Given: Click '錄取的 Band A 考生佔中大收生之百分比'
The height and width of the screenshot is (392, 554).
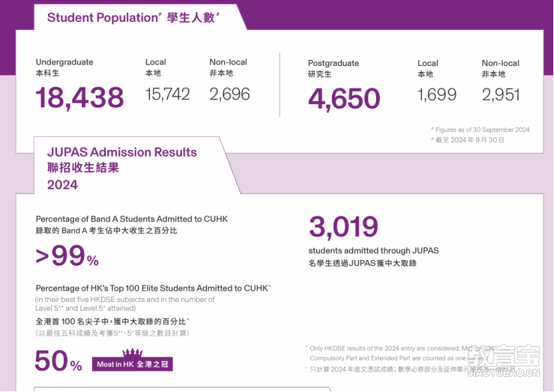Looking at the screenshot, I should pos(107,231).
